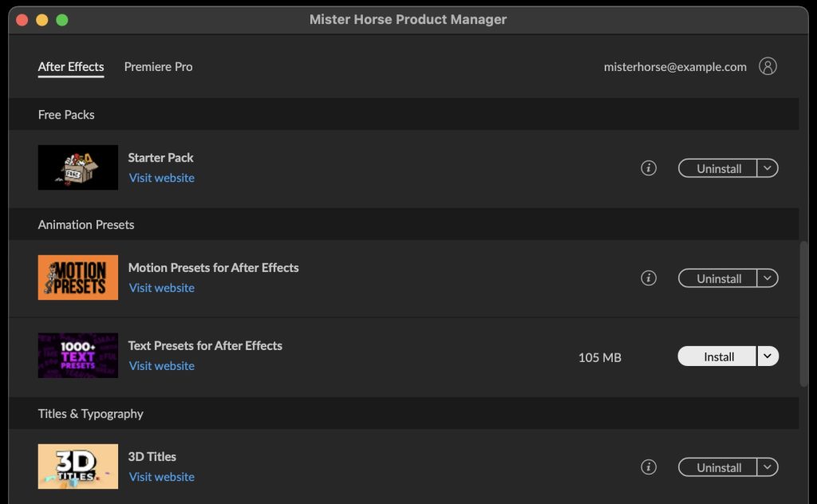Install Text Presets for After Effects
The width and height of the screenshot is (817, 504).
(x=718, y=356)
